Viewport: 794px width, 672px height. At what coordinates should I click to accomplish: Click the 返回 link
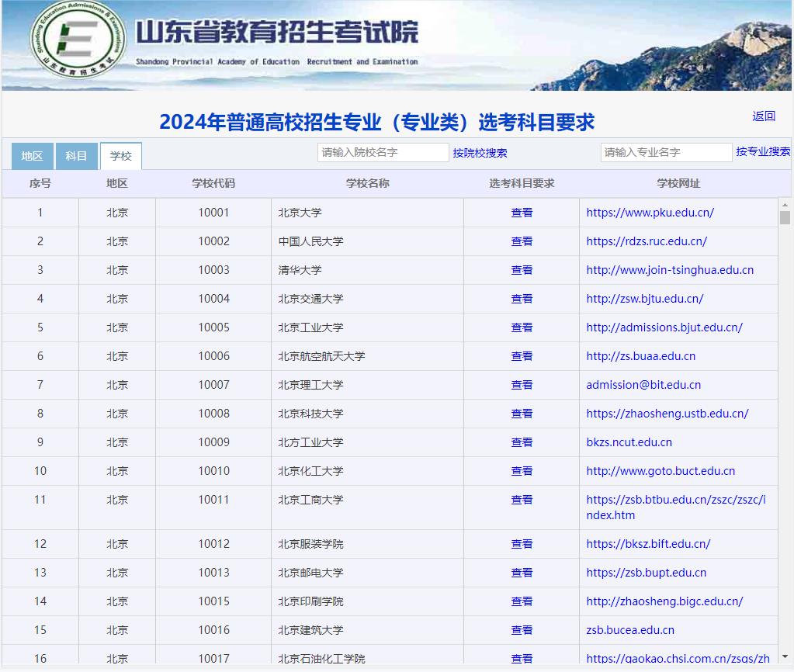point(764,116)
